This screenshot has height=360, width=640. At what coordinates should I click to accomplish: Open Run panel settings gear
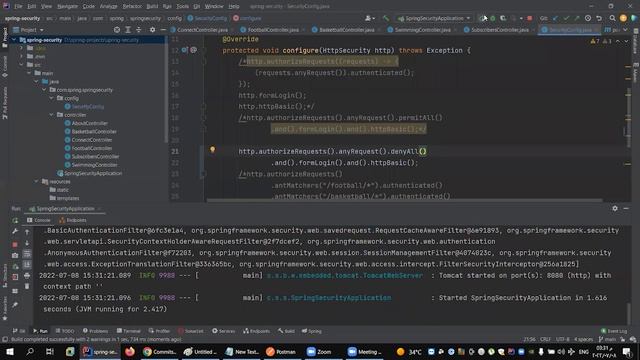click(615, 208)
